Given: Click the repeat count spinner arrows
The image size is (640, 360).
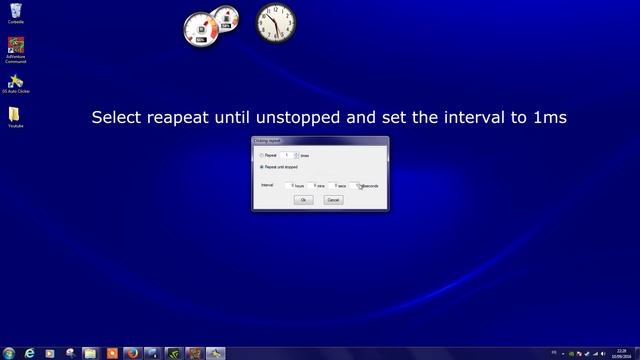Looking at the screenshot, I should pyautogui.click(x=297, y=156).
